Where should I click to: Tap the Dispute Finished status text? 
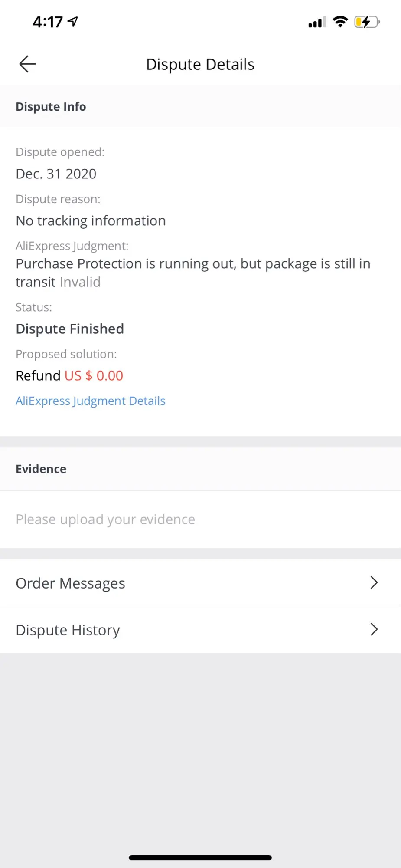coord(70,329)
